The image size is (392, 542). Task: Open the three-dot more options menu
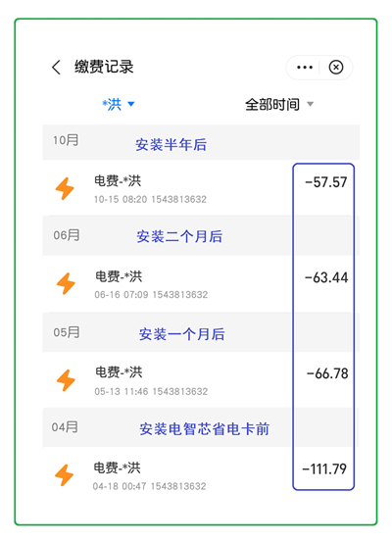pos(305,68)
